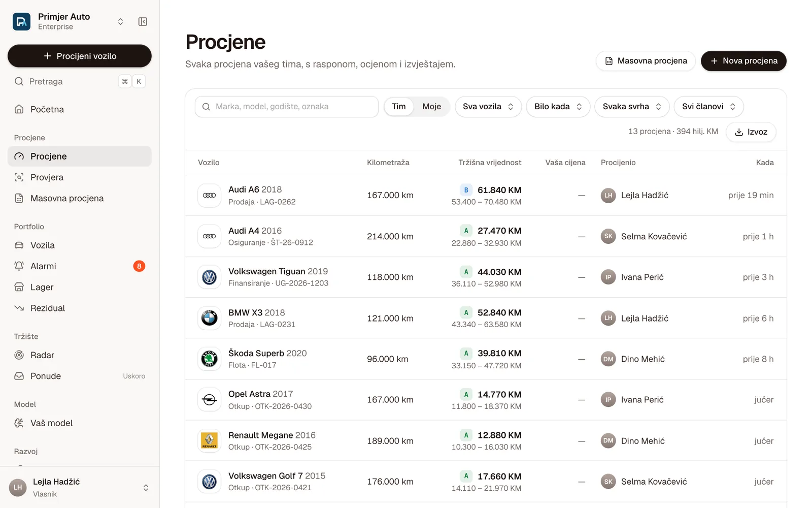Click the Lager storefront icon

coord(19,287)
